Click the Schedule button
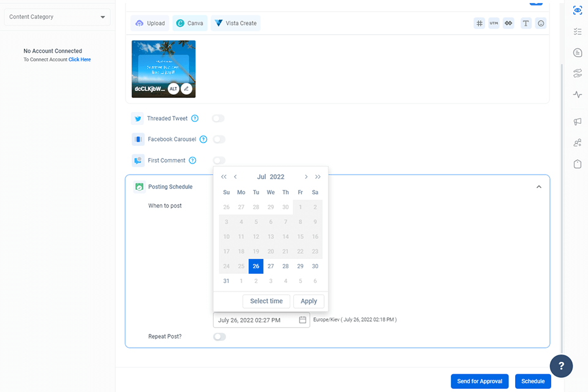The height and width of the screenshot is (392, 588). point(533,381)
